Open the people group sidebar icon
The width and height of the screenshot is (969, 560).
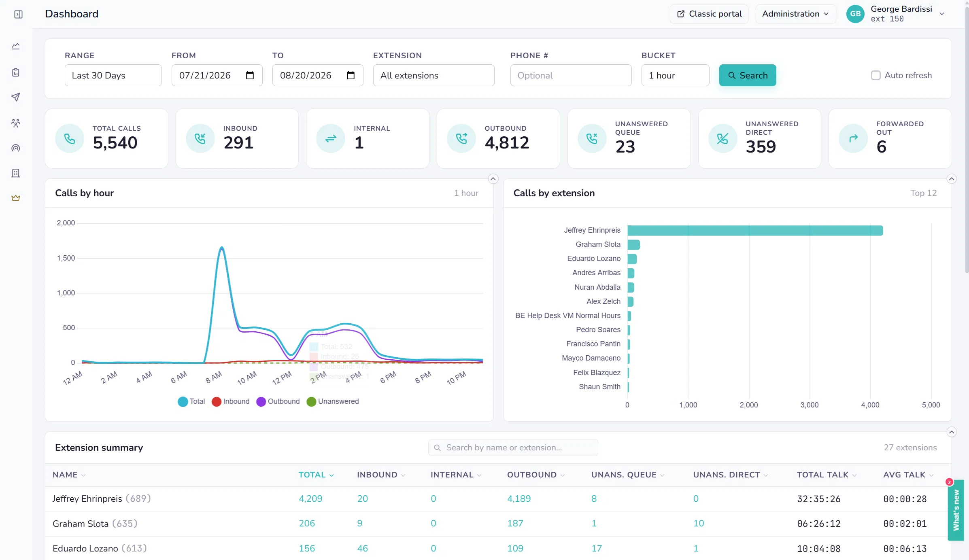(16, 123)
